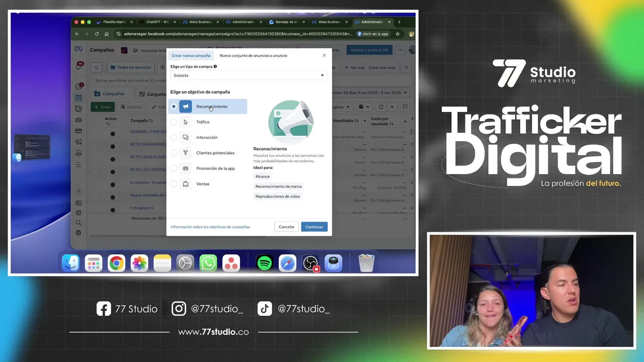The image size is (644, 362).
Task: Switch to Plantilla Marketing browser tab
Action: pos(115,22)
